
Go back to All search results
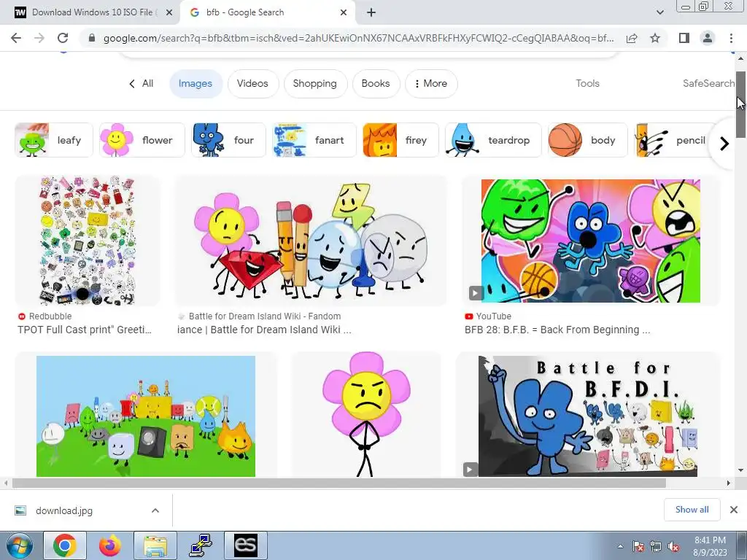[141, 83]
